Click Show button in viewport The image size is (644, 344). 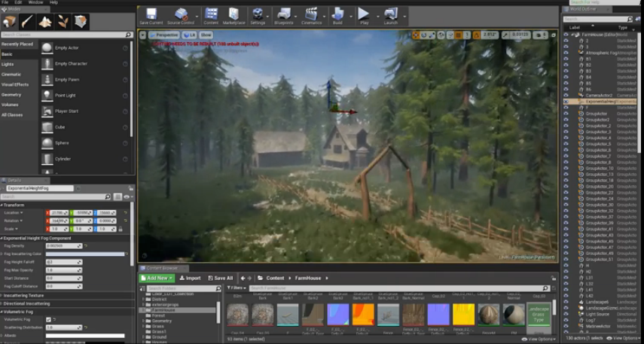206,35
